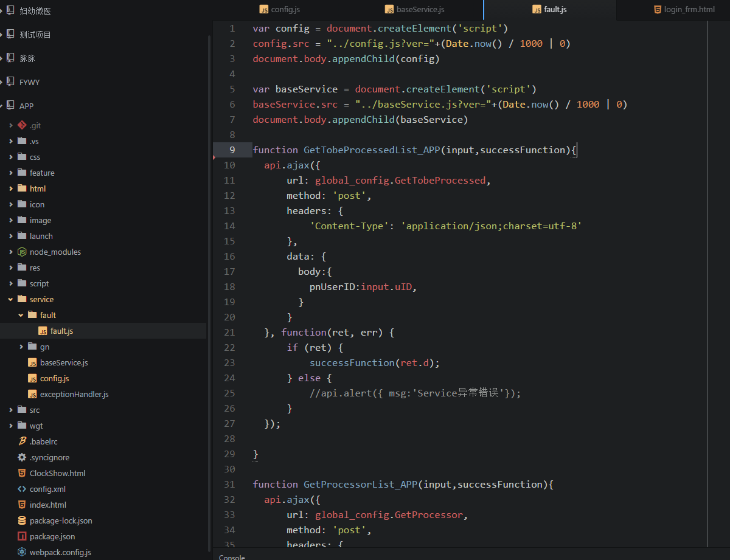The width and height of the screenshot is (730, 560).
Task: Click the JS icon of fault.js in tree
Action: coord(43,331)
